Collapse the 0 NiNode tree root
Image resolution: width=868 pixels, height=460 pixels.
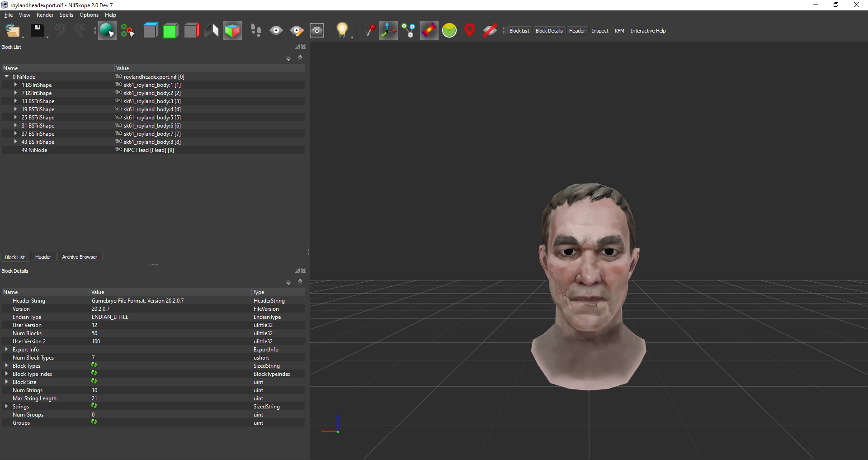click(x=7, y=77)
